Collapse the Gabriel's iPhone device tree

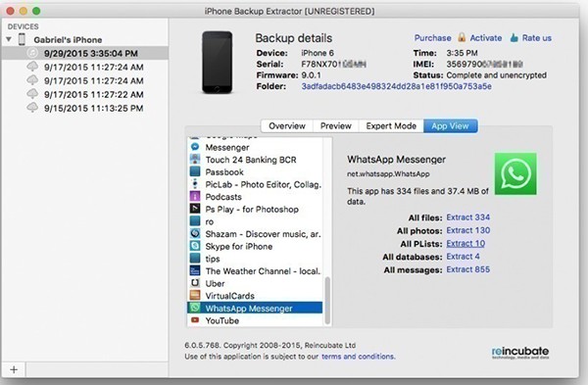9,39
